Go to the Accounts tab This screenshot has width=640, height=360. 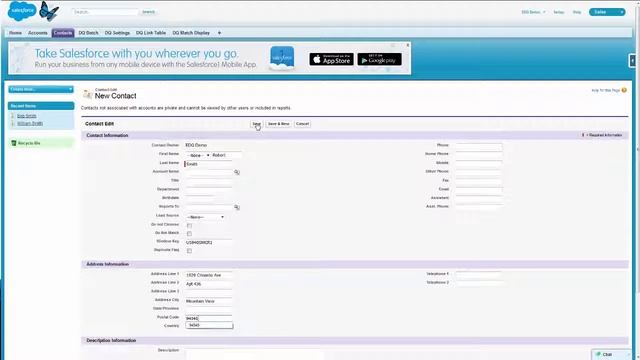click(x=38, y=33)
